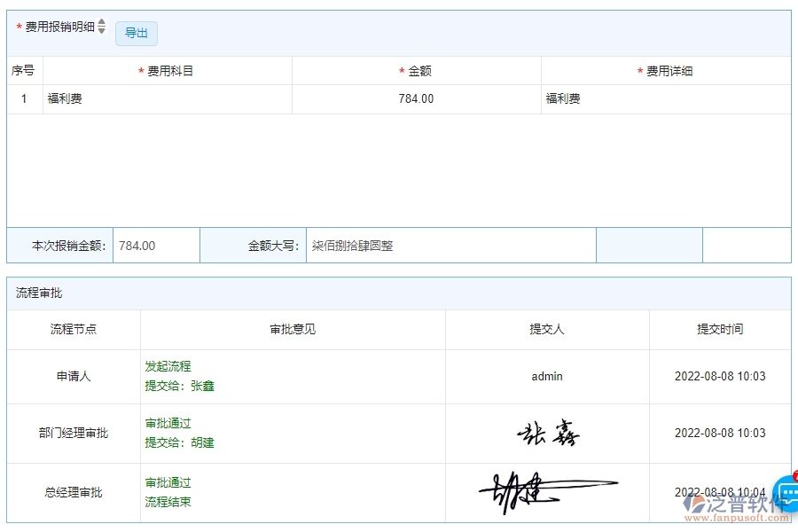This screenshot has width=798, height=532.
Task: Click 审批通过 in the 部门经理审批 row
Action: click(168, 423)
